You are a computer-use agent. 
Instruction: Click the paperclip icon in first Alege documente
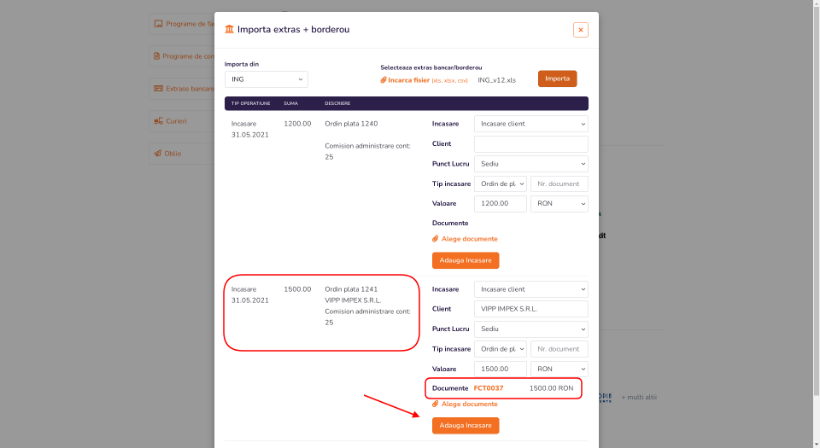tap(435, 239)
